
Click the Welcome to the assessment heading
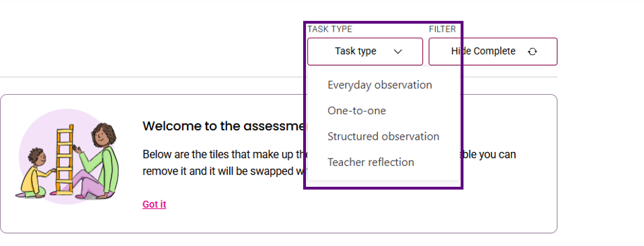[225, 126]
